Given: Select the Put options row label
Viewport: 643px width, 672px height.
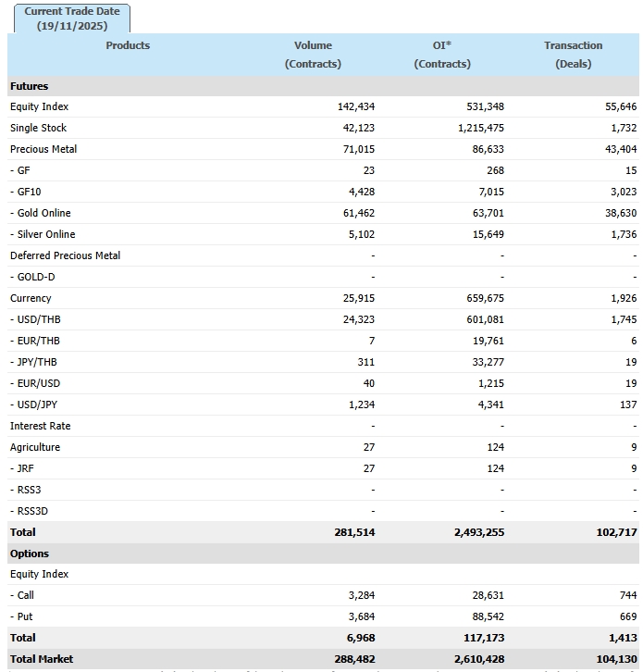Looking at the screenshot, I should click(22, 616).
